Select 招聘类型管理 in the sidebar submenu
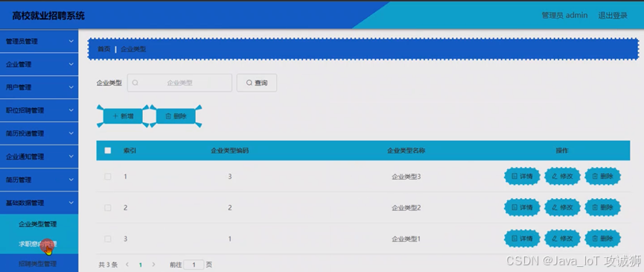 pyautogui.click(x=38, y=263)
